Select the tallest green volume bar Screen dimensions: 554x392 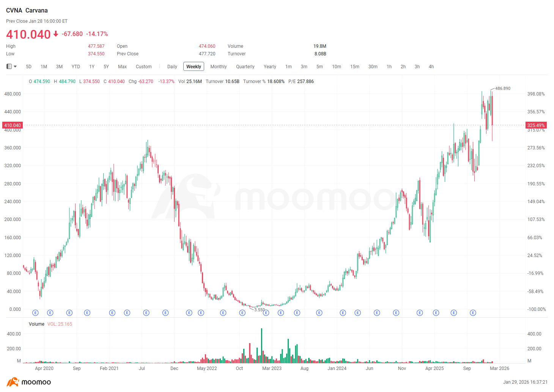click(x=261, y=345)
